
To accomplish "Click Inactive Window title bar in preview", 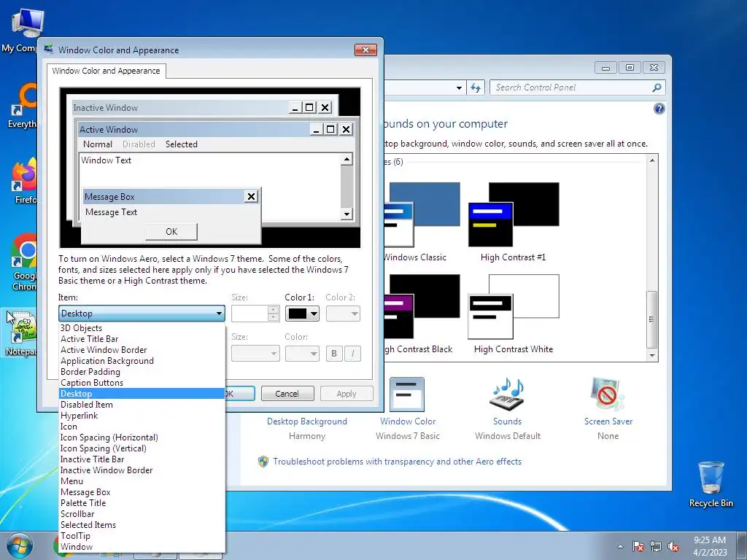I will [205, 108].
